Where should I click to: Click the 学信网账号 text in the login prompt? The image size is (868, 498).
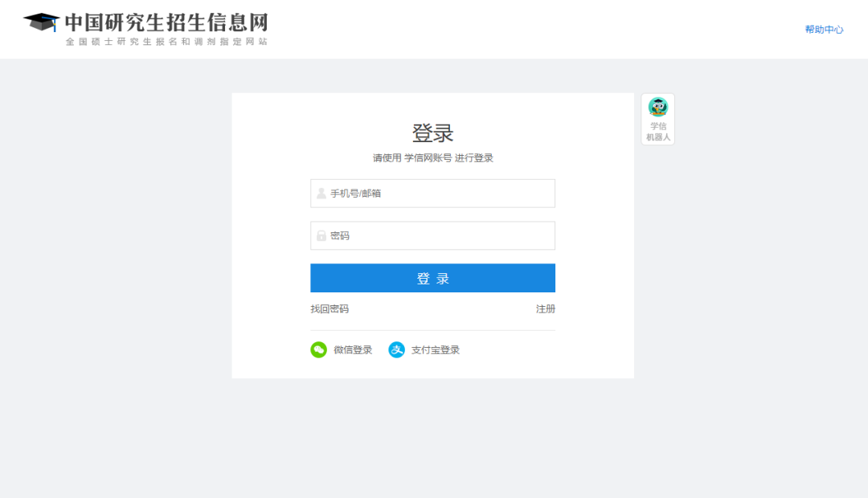[428, 158]
